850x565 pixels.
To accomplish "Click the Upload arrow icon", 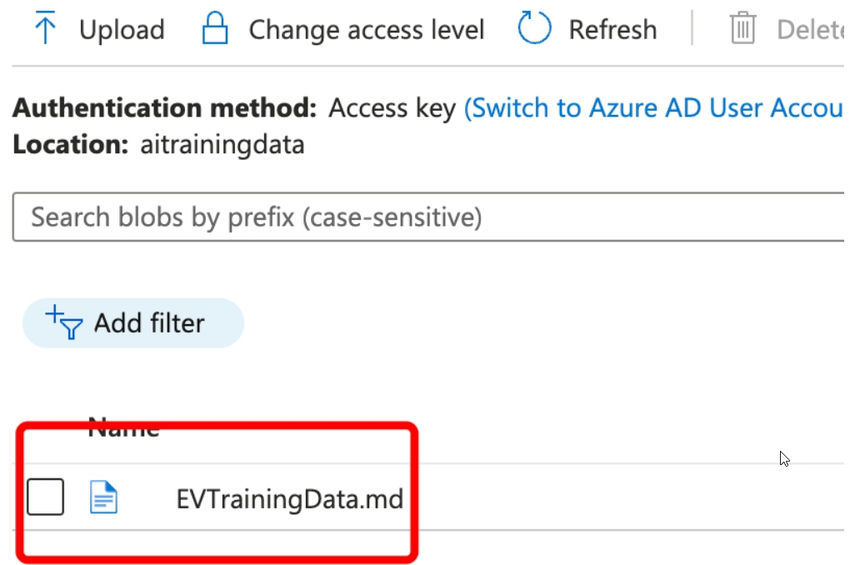I will (45, 28).
